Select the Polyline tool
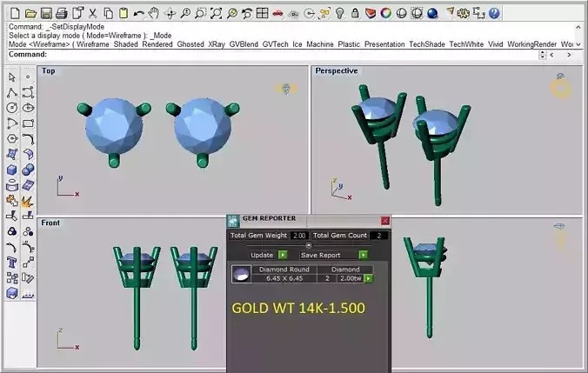This screenshot has height=373, width=588. click(x=12, y=92)
